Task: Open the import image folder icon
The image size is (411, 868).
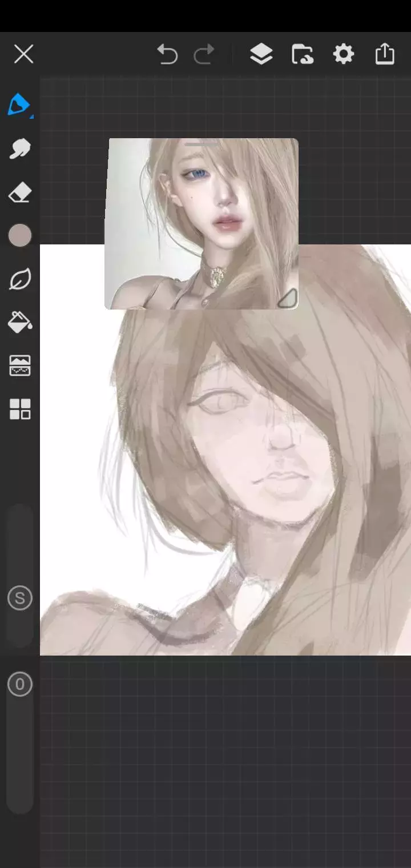Action: click(302, 54)
